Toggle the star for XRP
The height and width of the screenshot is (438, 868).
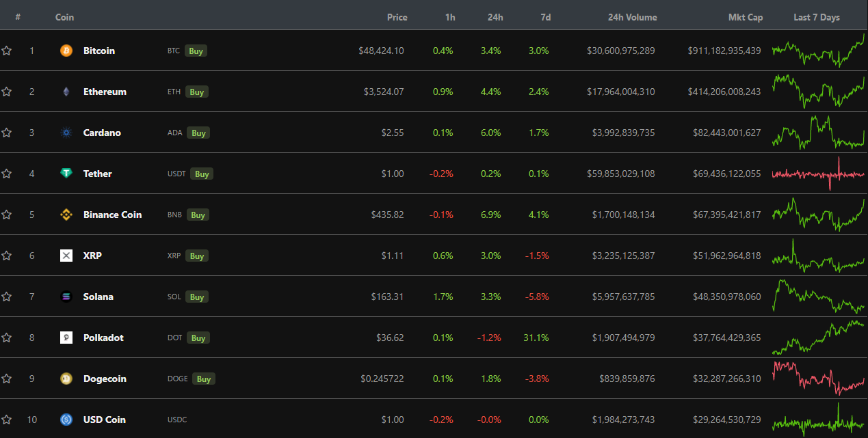point(7,256)
